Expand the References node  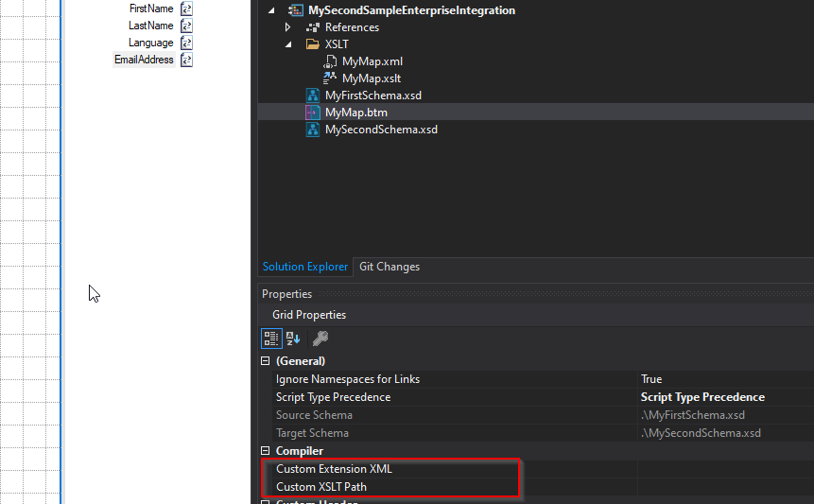click(287, 27)
